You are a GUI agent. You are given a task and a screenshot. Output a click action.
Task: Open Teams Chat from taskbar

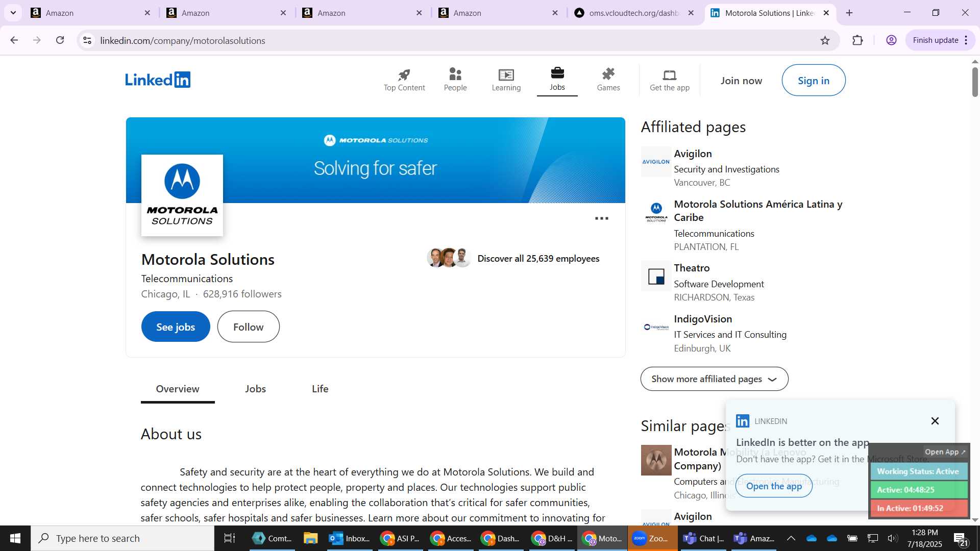click(703, 538)
